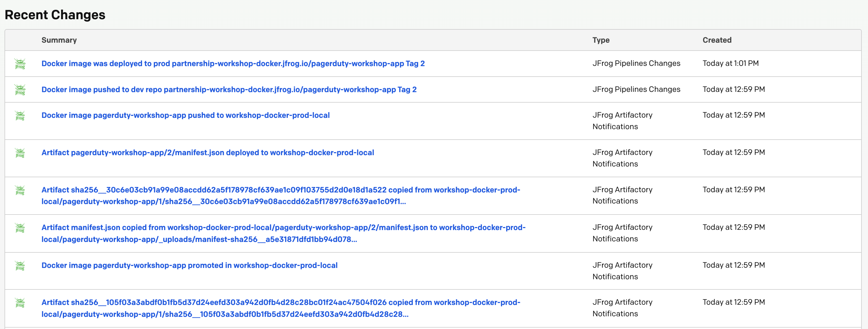
Task: Open 'manifest.json deployed to workshop-docker-prod-local' link
Action: (208, 153)
